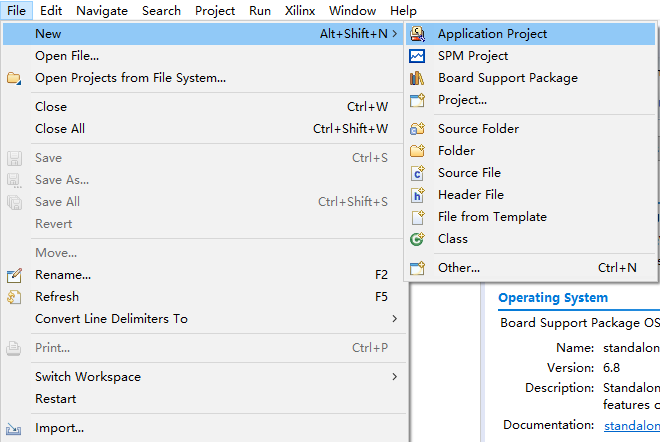Screen dimensions: 660x442
Task: Select Switch Workspace entry
Action: (x=203, y=377)
